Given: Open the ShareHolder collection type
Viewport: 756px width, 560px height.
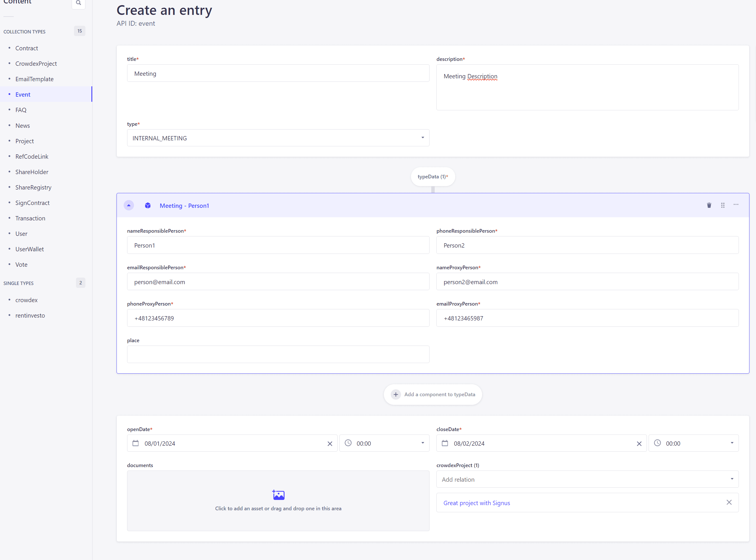Looking at the screenshot, I should click(x=32, y=172).
